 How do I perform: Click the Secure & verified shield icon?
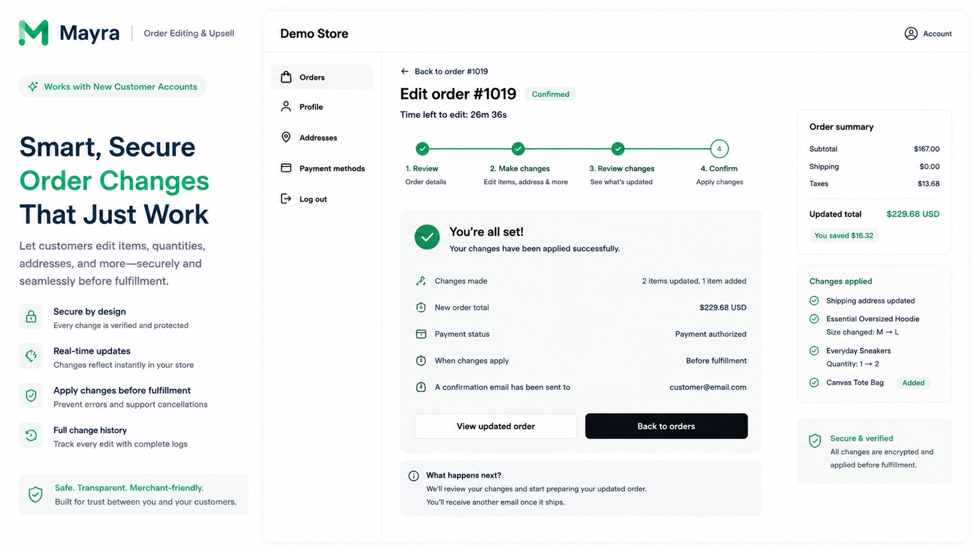(x=815, y=441)
